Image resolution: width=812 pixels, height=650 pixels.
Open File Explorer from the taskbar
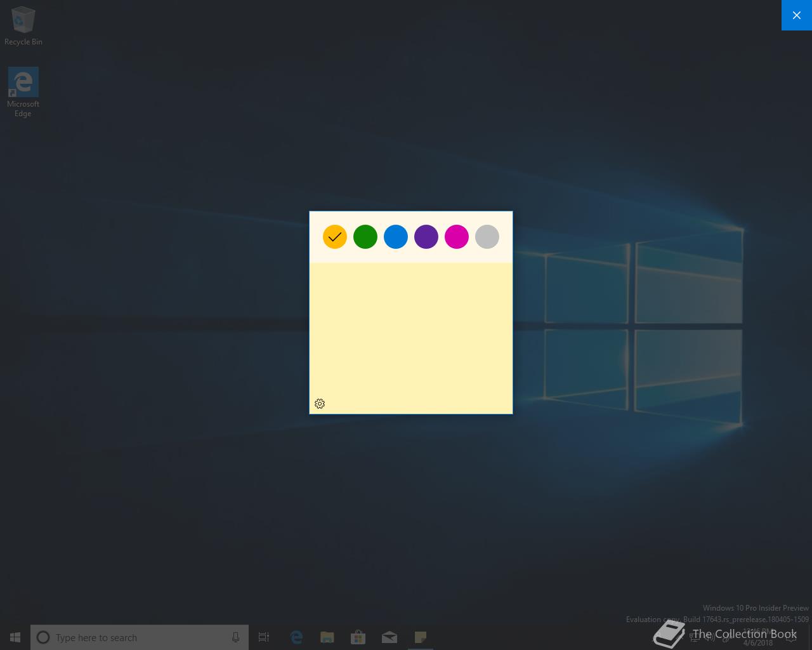click(x=327, y=637)
